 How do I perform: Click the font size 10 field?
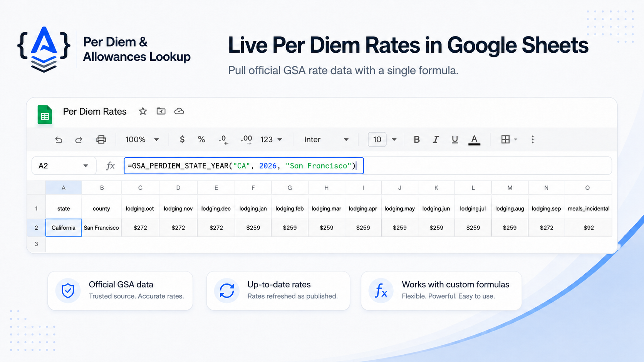377,139
